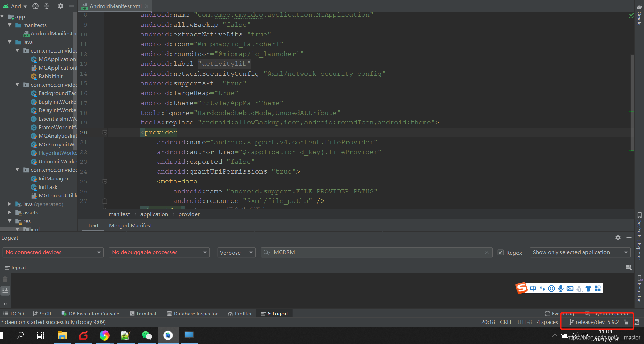Open the TODO tool window

pyautogui.click(x=14, y=314)
